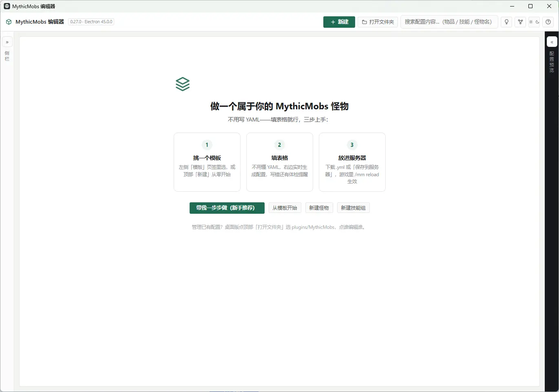Click the lightbulb tips icon
Screen dimensions: 559x392
point(506,22)
